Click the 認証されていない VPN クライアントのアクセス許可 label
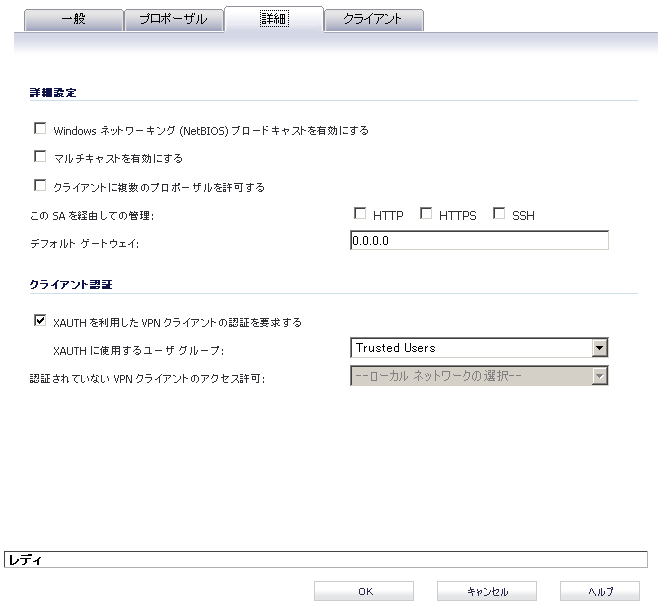The image size is (661, 609). [147, 379]
